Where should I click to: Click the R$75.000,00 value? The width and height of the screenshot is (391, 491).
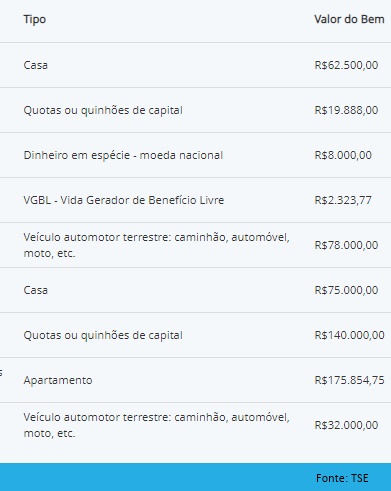pos(346,290)
